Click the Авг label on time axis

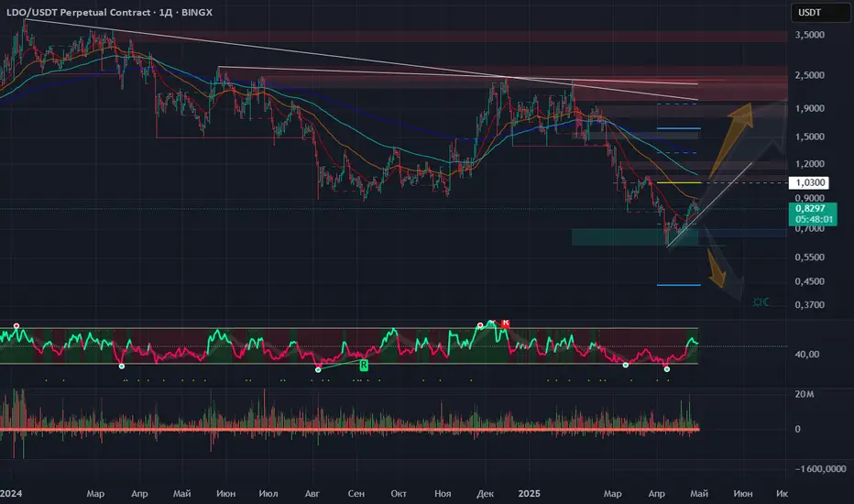(x=312, y=494)
